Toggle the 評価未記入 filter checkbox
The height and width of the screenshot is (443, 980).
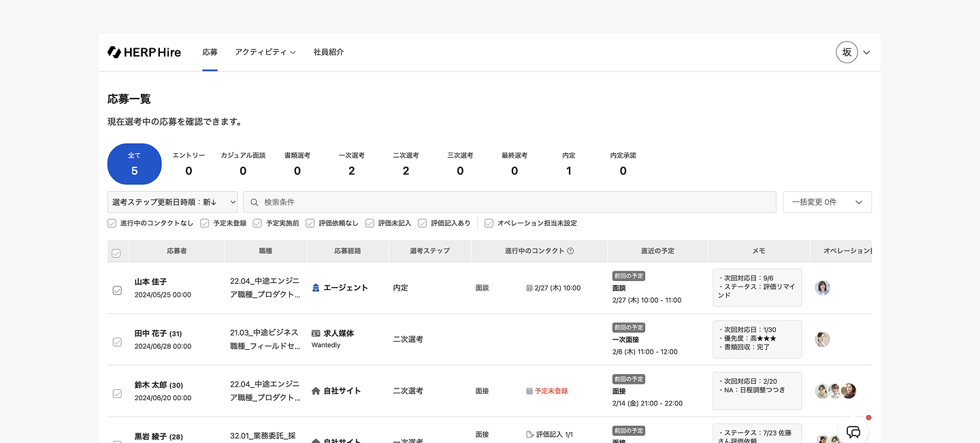(x=370, y=223)
